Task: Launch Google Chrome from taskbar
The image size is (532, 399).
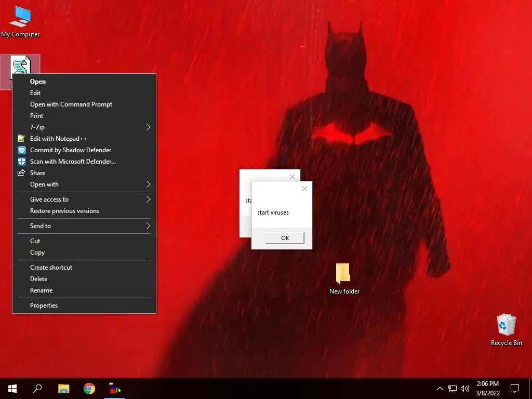Action: pos(89,389)
